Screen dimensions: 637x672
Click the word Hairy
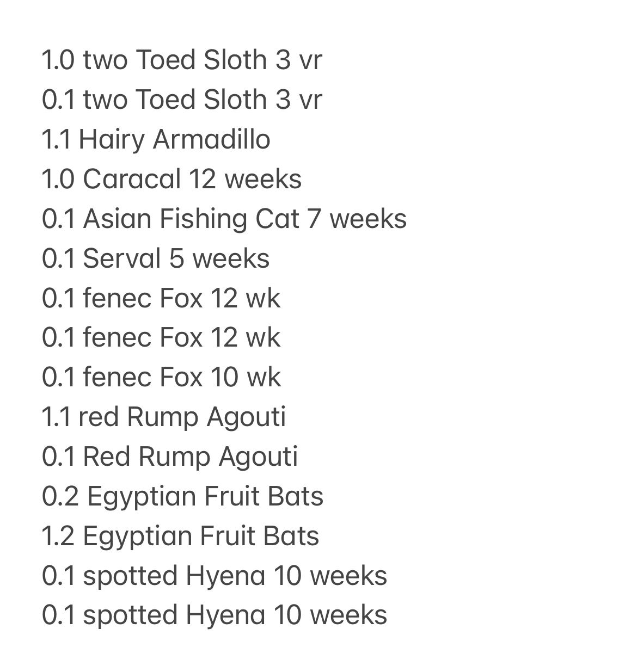112,139
